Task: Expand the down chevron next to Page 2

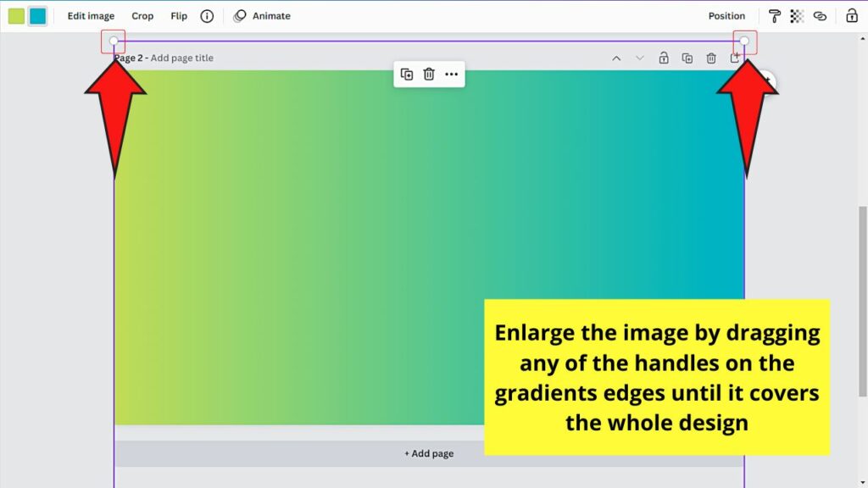Action: pyautogui.click(x=640, y=58)
